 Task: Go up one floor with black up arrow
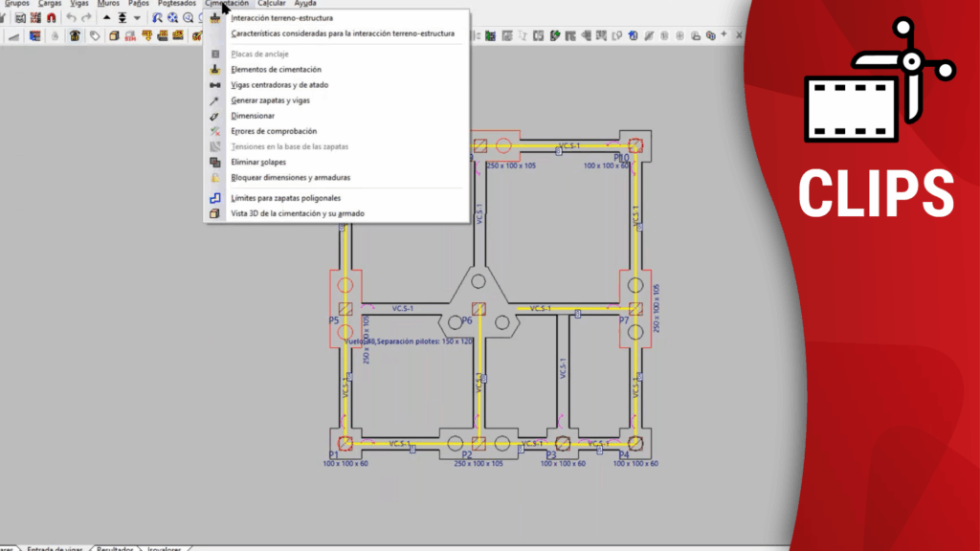click(x=106, y=18)
